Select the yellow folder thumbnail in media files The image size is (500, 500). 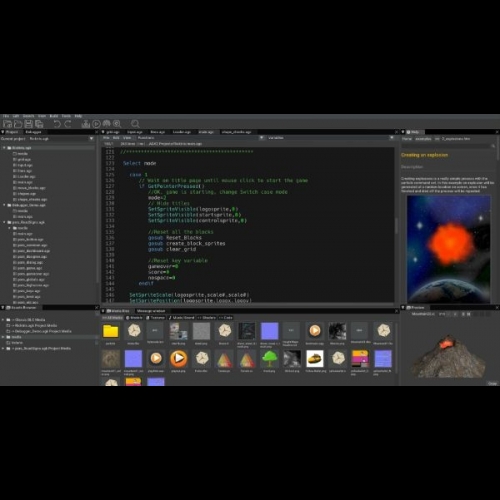(x=111, y=331)
